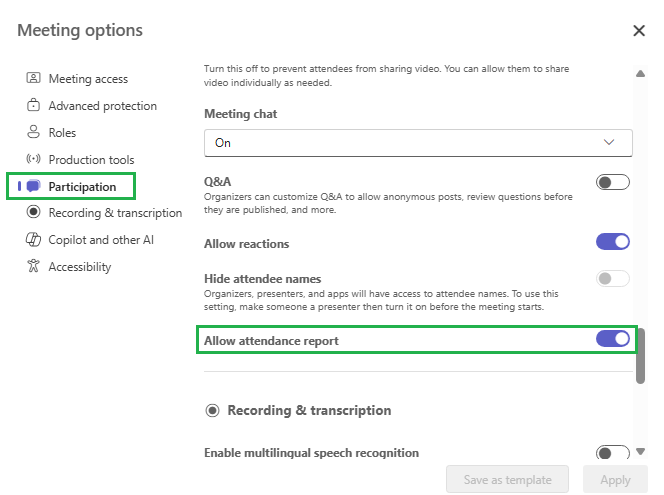The image size is (664, 495).
Task: Click the Recording & transcription sidebar icon
Action: click(x=33, y=212)
